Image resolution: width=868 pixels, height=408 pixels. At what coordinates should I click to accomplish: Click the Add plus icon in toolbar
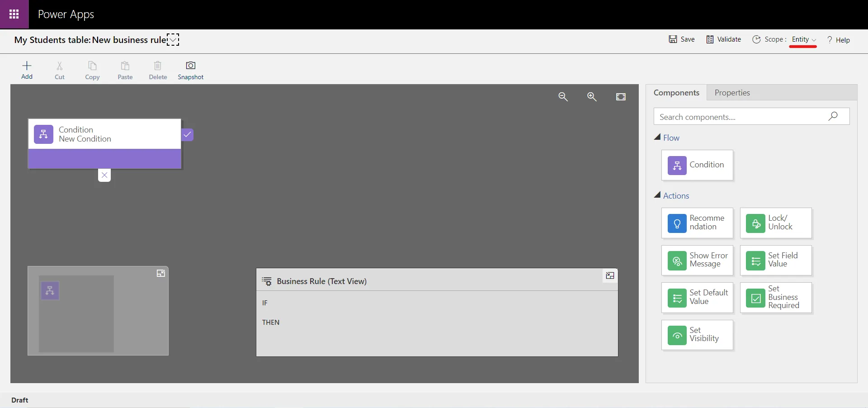click(x=27, y=66)
